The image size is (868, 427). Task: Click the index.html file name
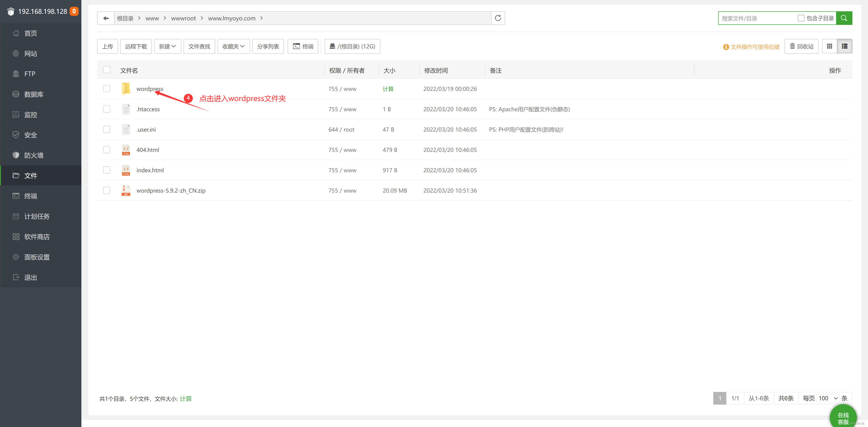(150, 170)
